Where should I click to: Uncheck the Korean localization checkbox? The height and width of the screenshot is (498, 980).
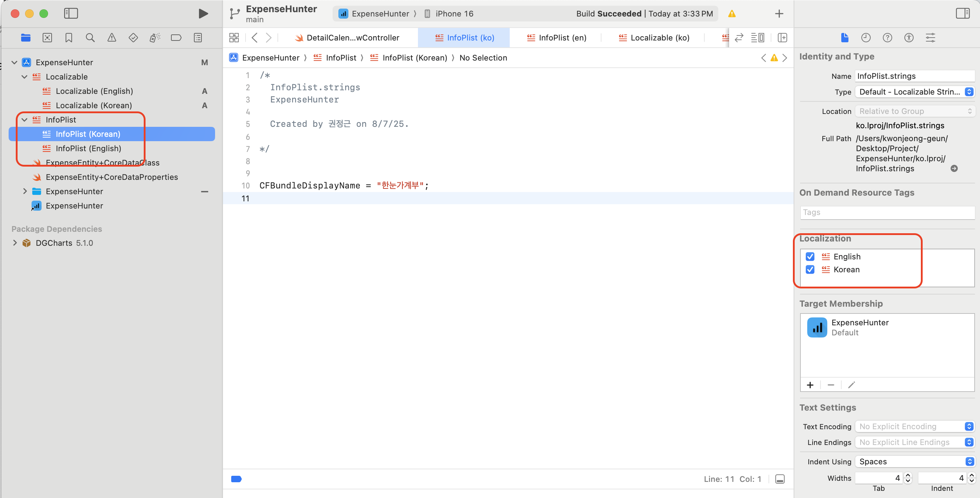pos(810,269)
